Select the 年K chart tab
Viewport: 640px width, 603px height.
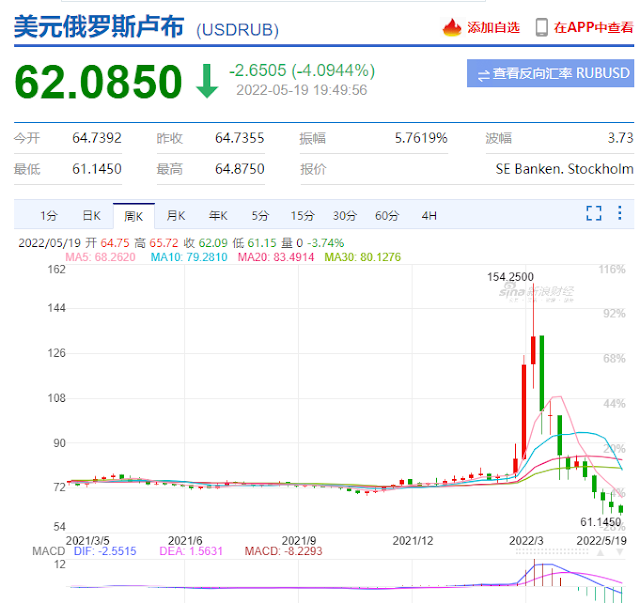pyautogui.click(x=218, y=215)
